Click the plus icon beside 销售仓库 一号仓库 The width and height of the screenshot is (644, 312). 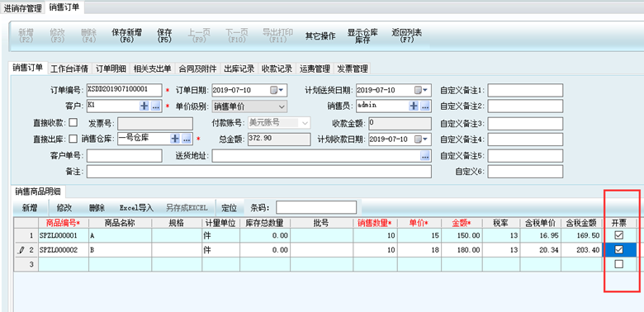(175, 139)
